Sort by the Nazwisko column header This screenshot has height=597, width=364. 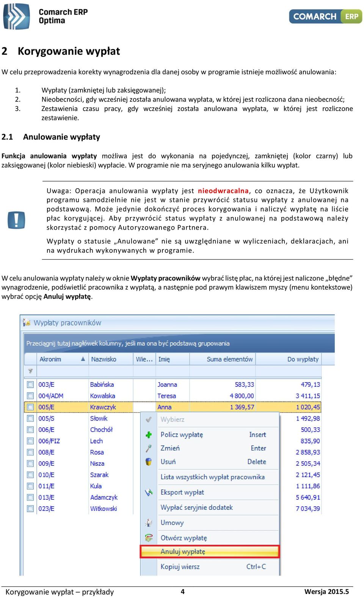click(111, 359)
